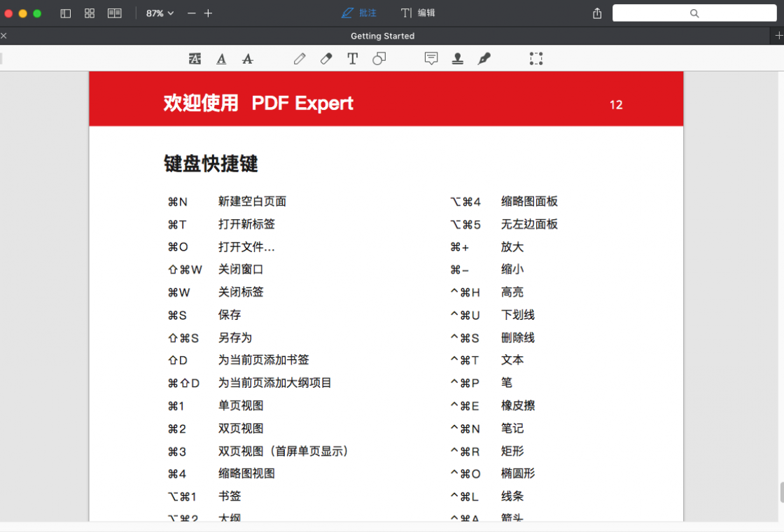Screen dimensions: 784x532
Task: Add a new tab with plus
Action: tap(778, 36)
